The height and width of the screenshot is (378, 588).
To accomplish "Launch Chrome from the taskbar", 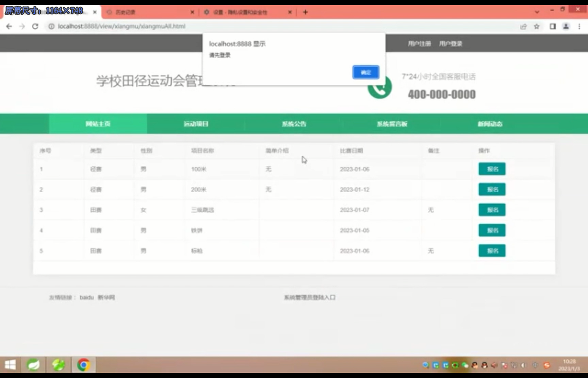I will pyautogui.click(x=83, y=364).
